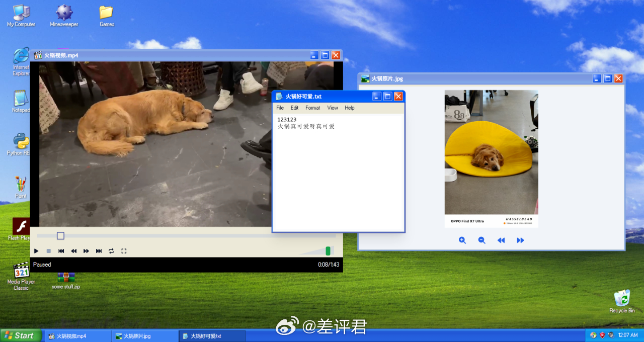Go to previous image in photo viewer

pyautogui.click(x=501, y=240)
